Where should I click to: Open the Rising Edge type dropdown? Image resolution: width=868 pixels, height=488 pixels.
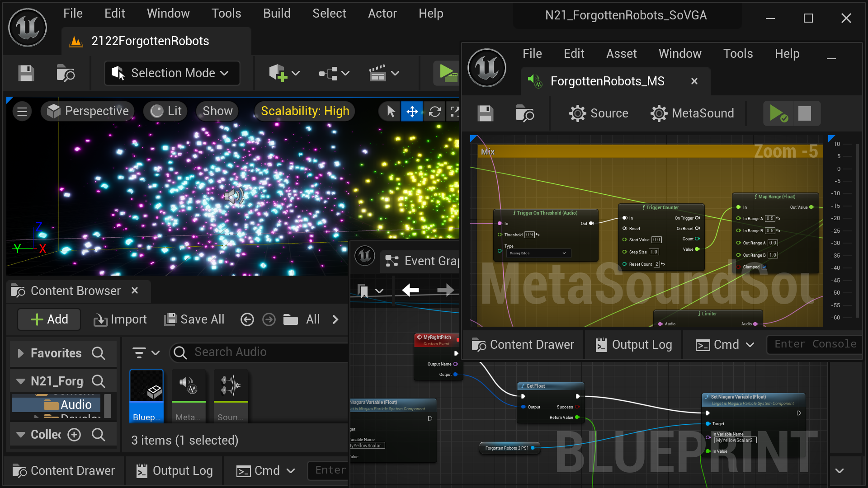click(538, 253)
